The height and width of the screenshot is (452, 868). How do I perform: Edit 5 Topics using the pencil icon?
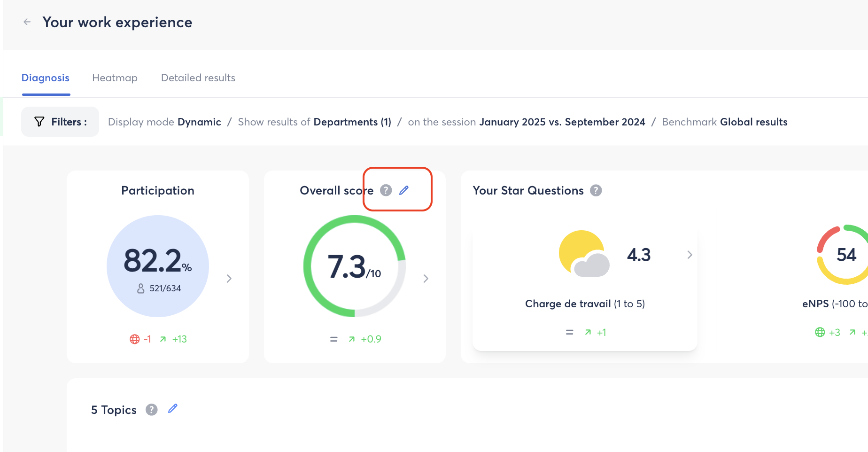173,409
